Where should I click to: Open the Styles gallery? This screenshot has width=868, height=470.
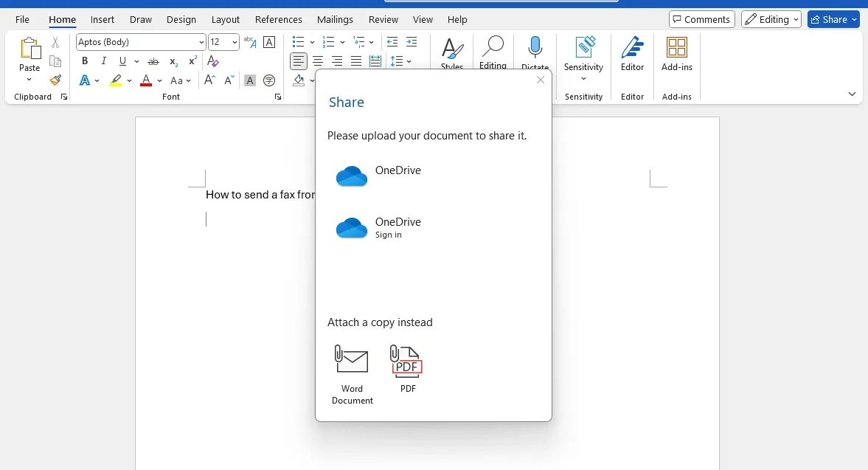coord(452,52)
